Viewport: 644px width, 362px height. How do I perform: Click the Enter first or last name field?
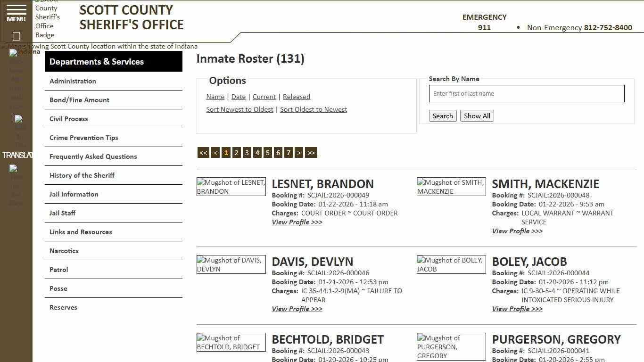(x=526, y=93)
